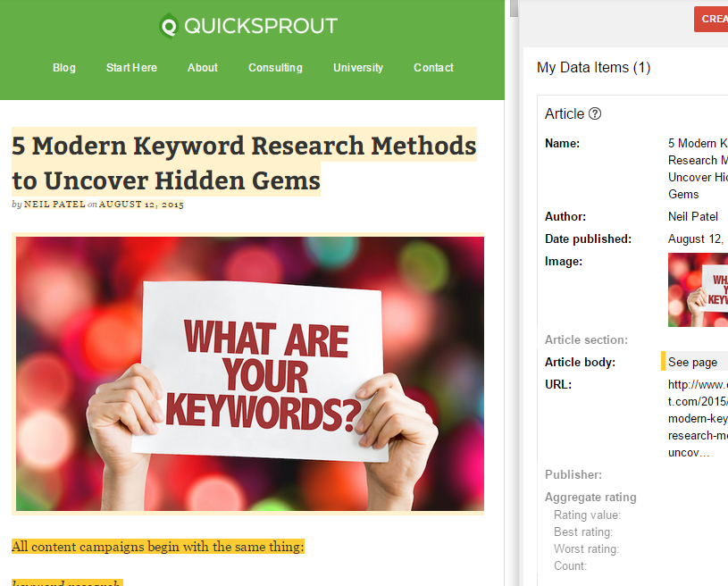Click the red CREA button
728x586 pixels.
[x=711, y=19]
